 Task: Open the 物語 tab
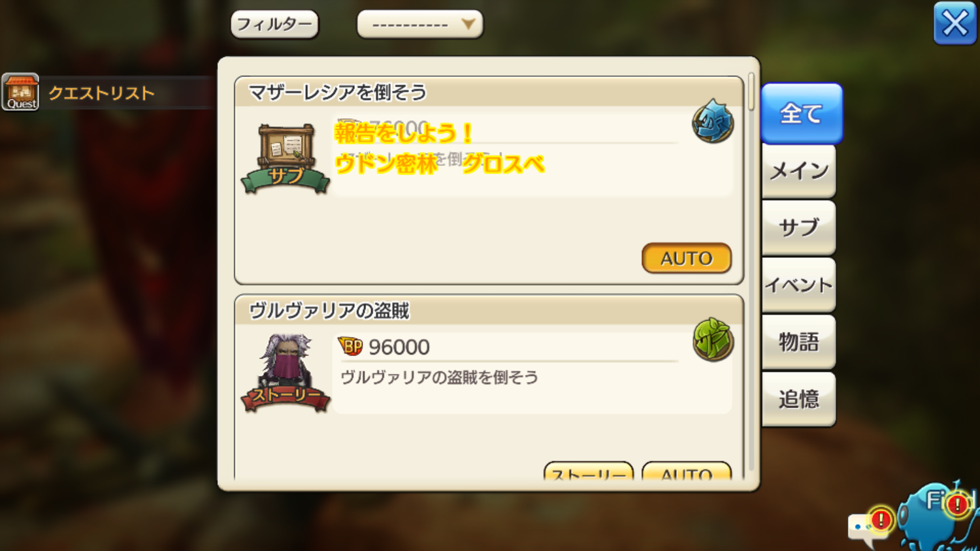(x=798, y=341)
